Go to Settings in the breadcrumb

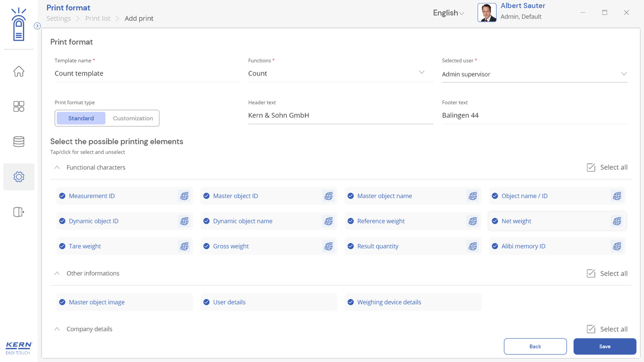(58, 19)
